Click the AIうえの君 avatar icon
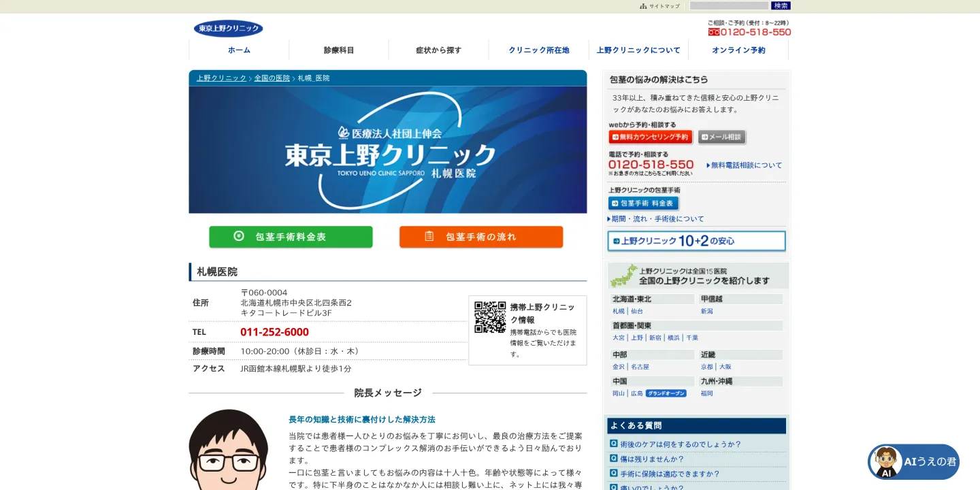The image size is (980, 490). (x=885, y=462)
